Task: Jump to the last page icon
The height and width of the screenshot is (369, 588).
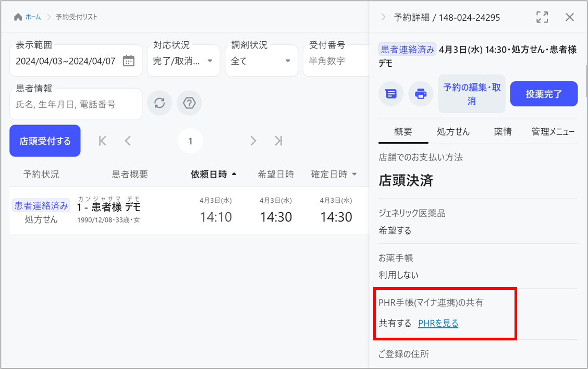Action: 278,141
